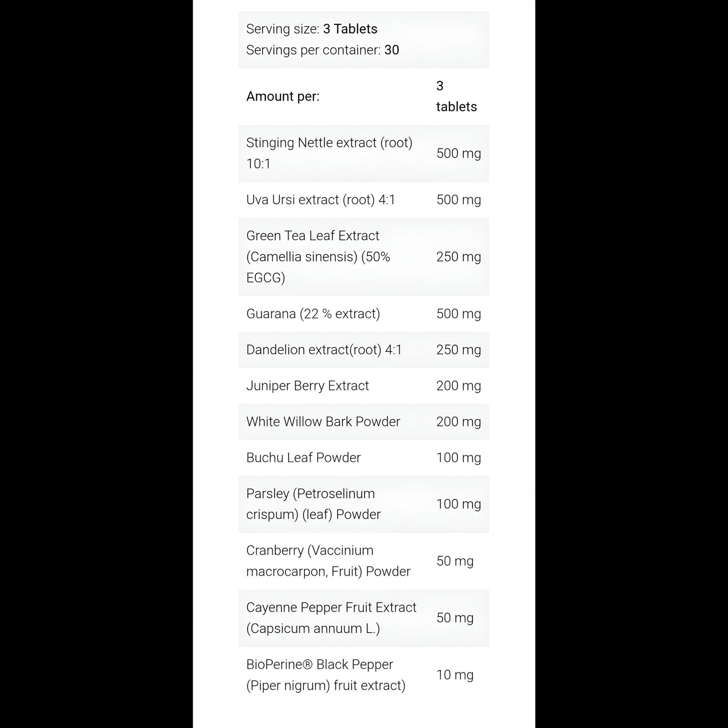Click the 3 tablets column header
The height and width of the screenshot is (728, 728).
pyautogui.click(x=457, y=96)
